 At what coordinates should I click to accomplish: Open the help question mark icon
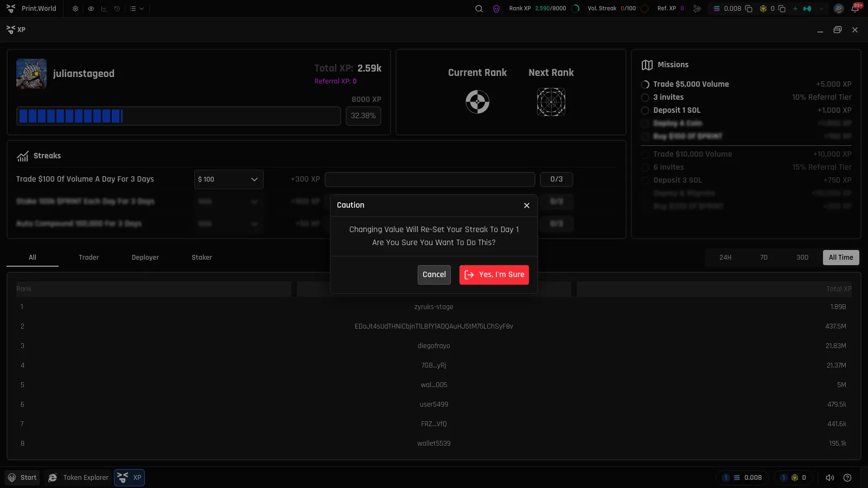[x=847, y=478]
